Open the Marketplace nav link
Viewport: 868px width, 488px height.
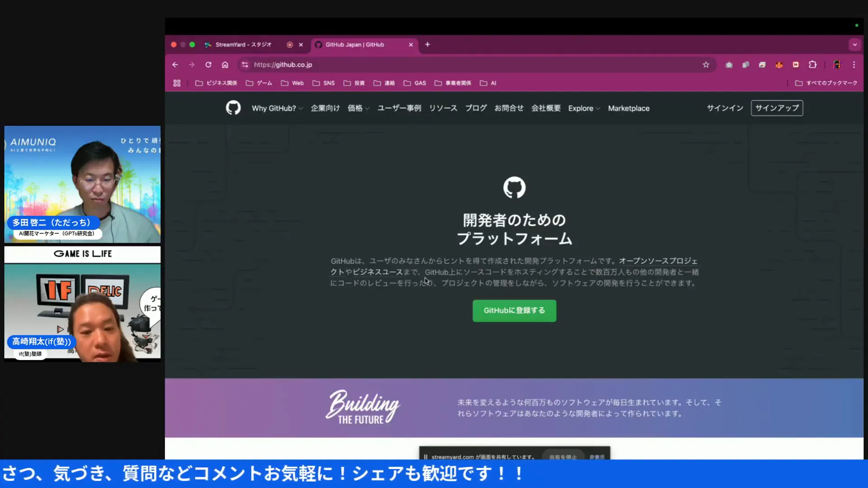(x=629, y=108)
